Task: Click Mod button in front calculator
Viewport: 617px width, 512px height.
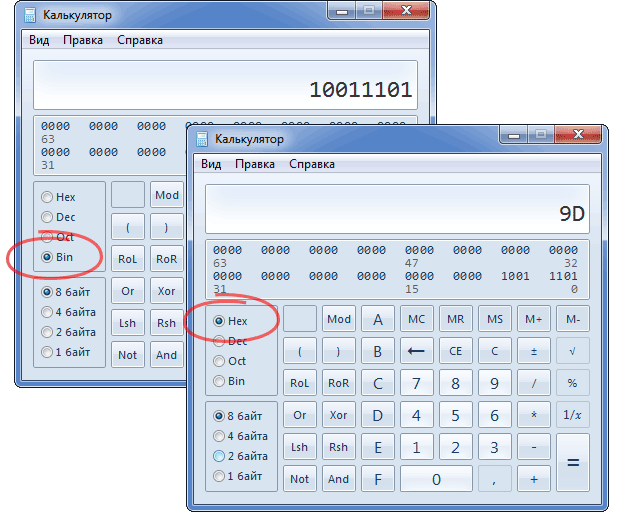Action: 339,319
